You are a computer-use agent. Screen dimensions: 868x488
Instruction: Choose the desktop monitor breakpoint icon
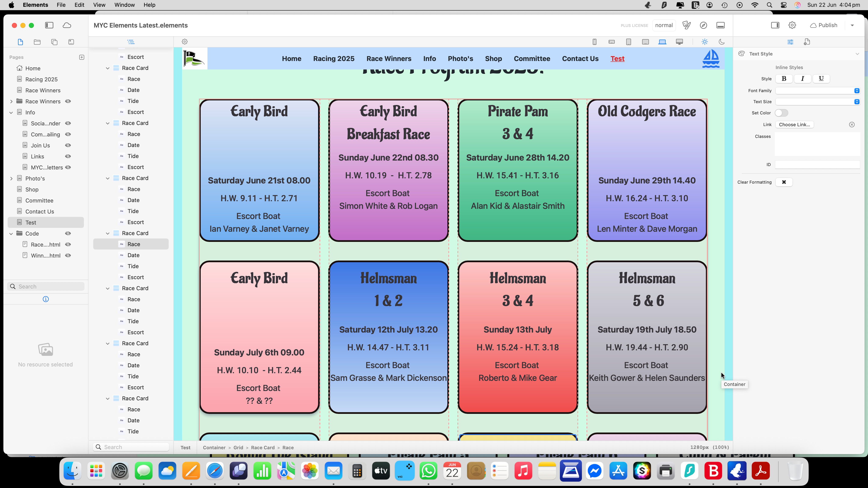coord(679,42)
